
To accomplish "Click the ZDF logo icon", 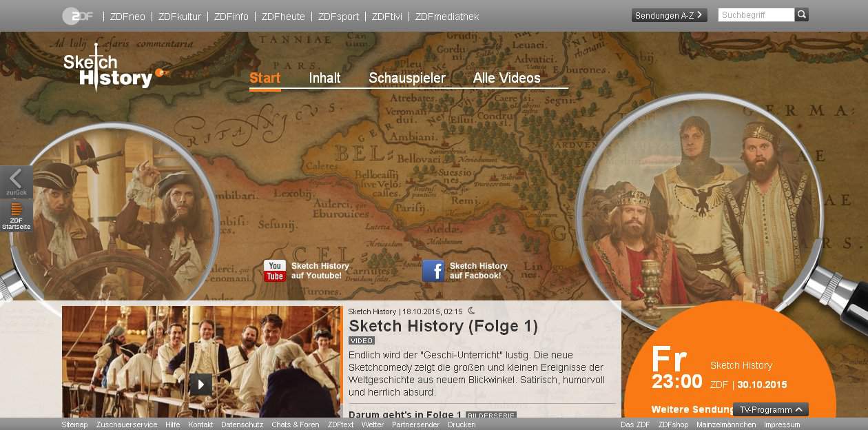I will click(x=77, y=16).
